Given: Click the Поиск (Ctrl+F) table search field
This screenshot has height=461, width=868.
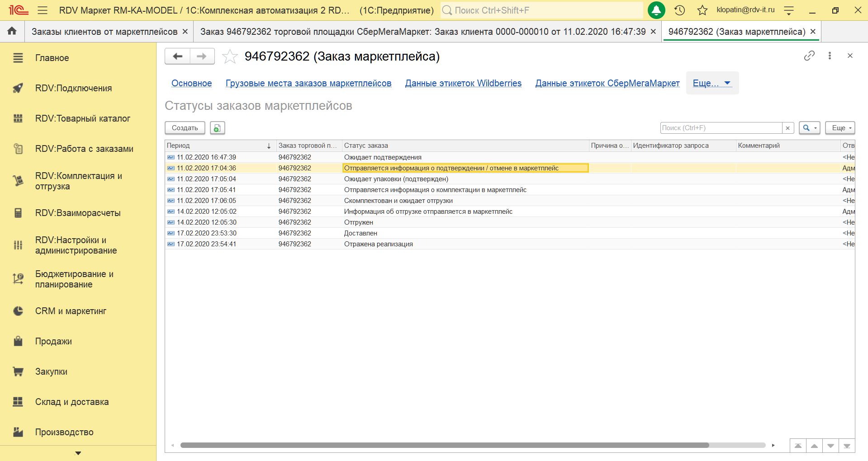Looking at the screenshot, I should click(721, 128).
